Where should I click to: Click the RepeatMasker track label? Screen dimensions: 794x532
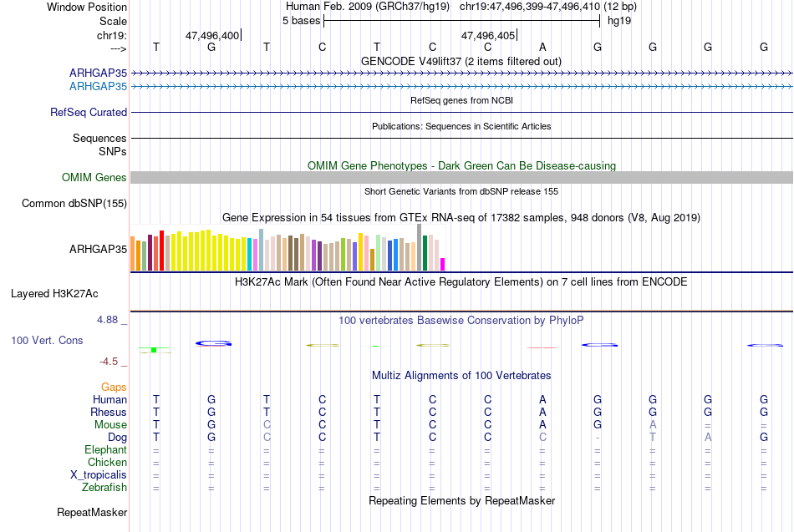click(x=92, y=512)
